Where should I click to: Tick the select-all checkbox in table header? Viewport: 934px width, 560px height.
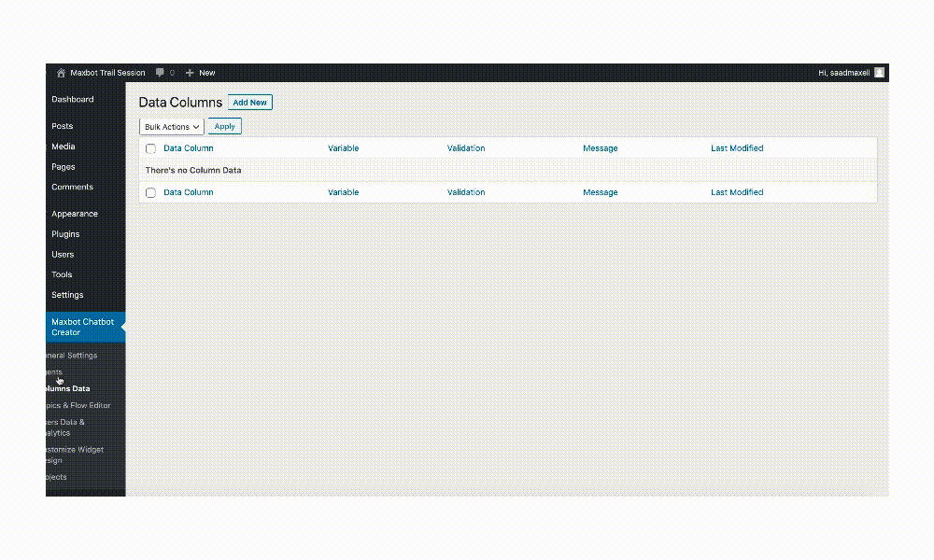pyautogui.click(x=150, y=148)
